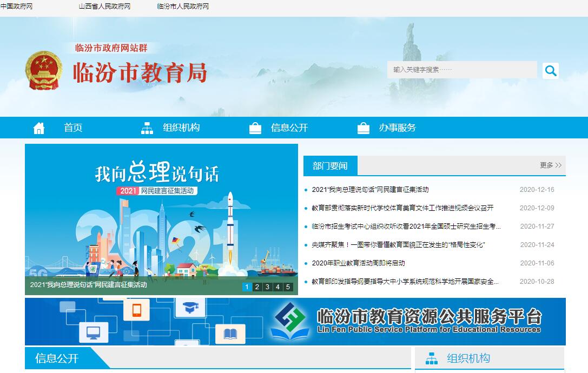588x373 pixels.
Task: Open the 中国政府网 top link
Action: click(17, 6)
